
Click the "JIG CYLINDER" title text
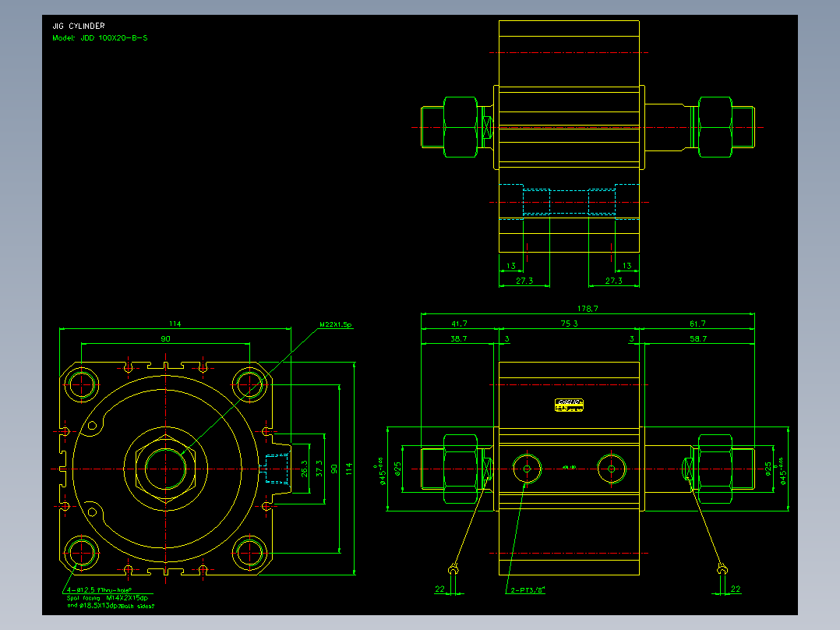(78, 26)
